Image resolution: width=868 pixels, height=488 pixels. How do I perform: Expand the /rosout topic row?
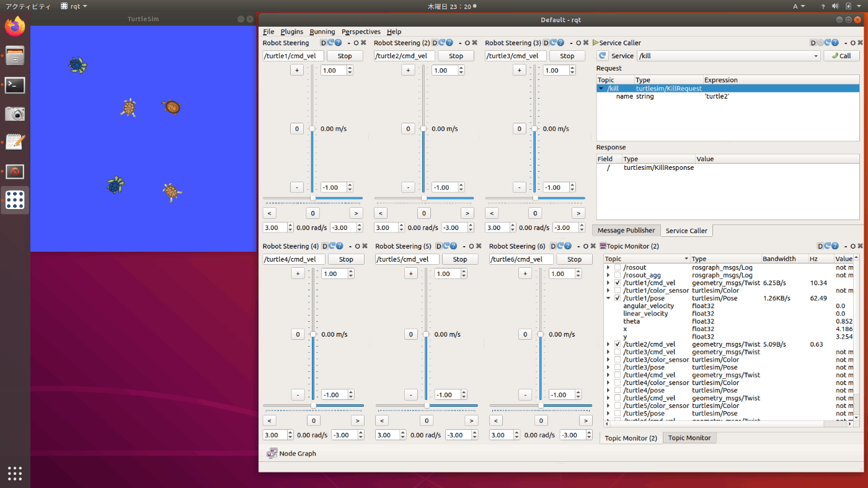(x=608, y=267)
